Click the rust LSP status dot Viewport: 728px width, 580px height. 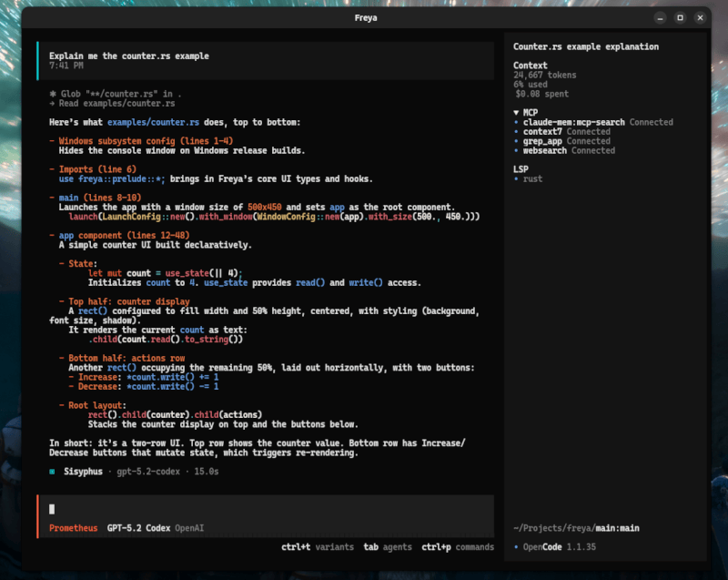click(x=516, y=179)
